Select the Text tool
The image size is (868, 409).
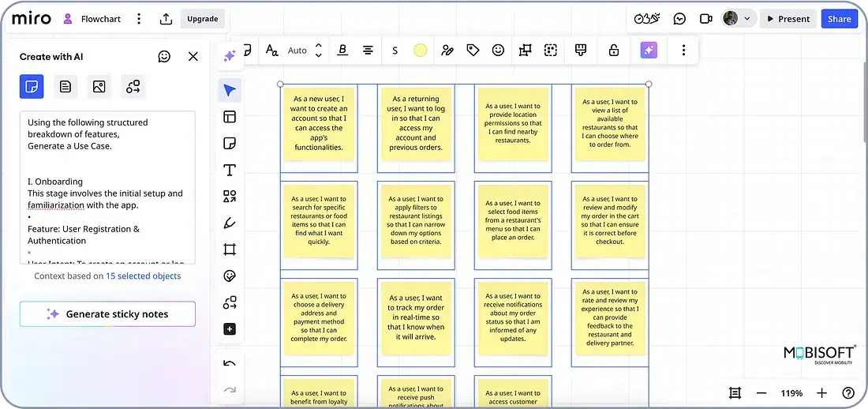230,170
